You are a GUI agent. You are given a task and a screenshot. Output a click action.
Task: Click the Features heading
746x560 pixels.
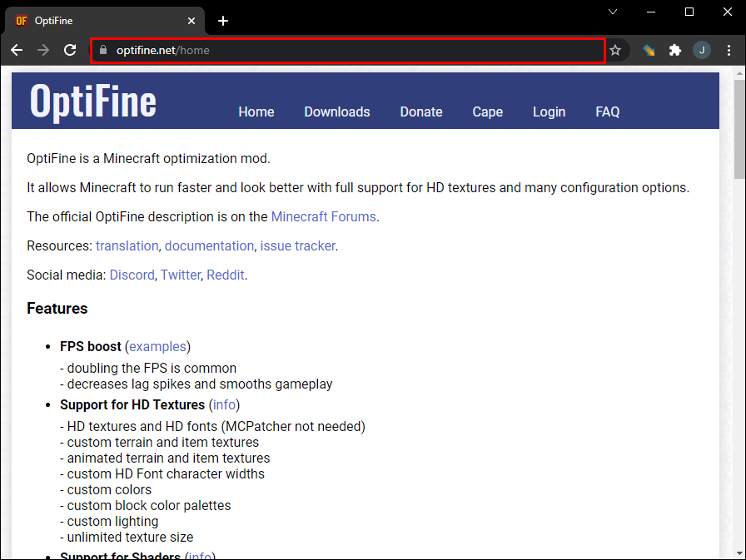[57, 309]
